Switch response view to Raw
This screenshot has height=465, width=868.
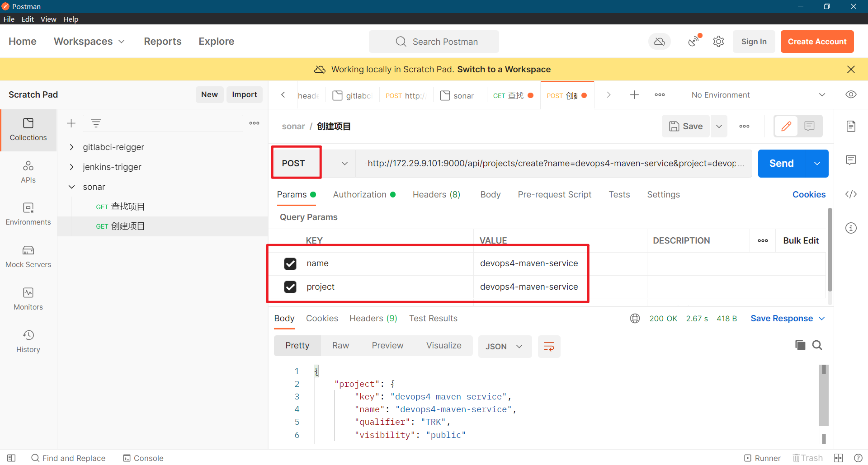tap(340, 346)
